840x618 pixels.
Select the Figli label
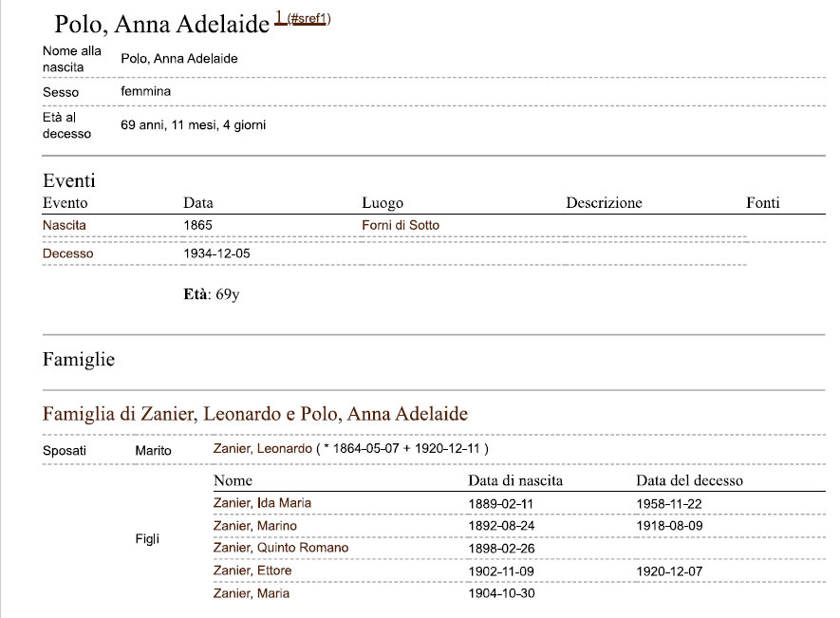(147, 538)
